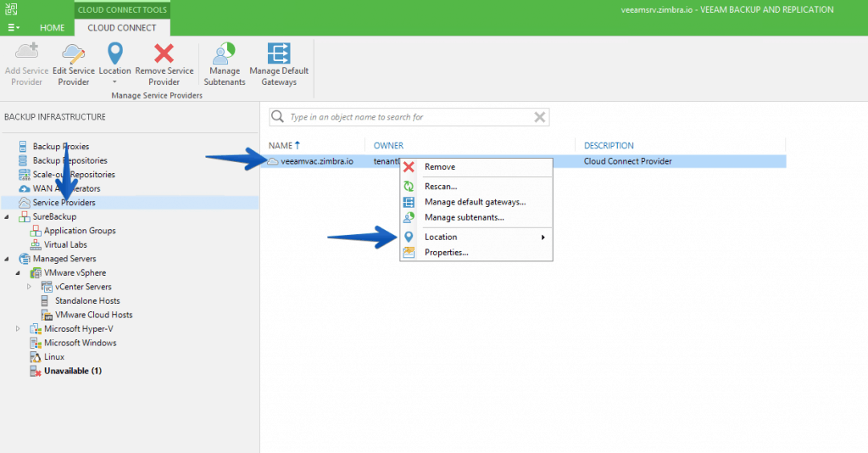Select Manage default gateways... in context menu
This screenshot has height=453, width=868.
475,202
